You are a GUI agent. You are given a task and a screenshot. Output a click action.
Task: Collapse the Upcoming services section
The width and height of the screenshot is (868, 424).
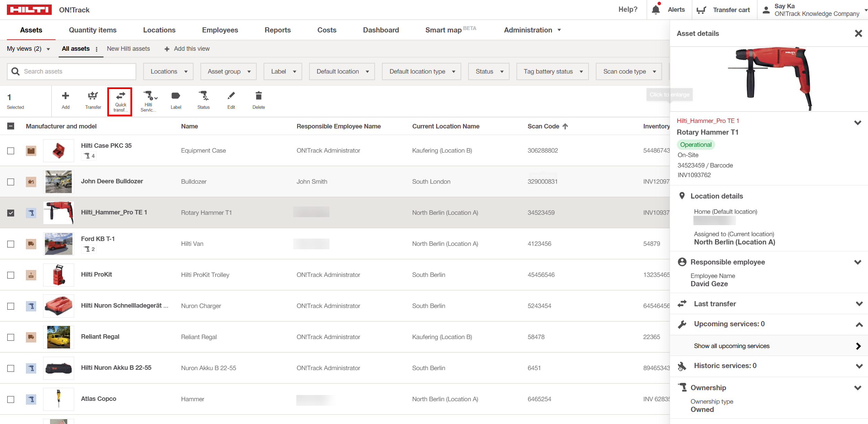tap(859, 325)
